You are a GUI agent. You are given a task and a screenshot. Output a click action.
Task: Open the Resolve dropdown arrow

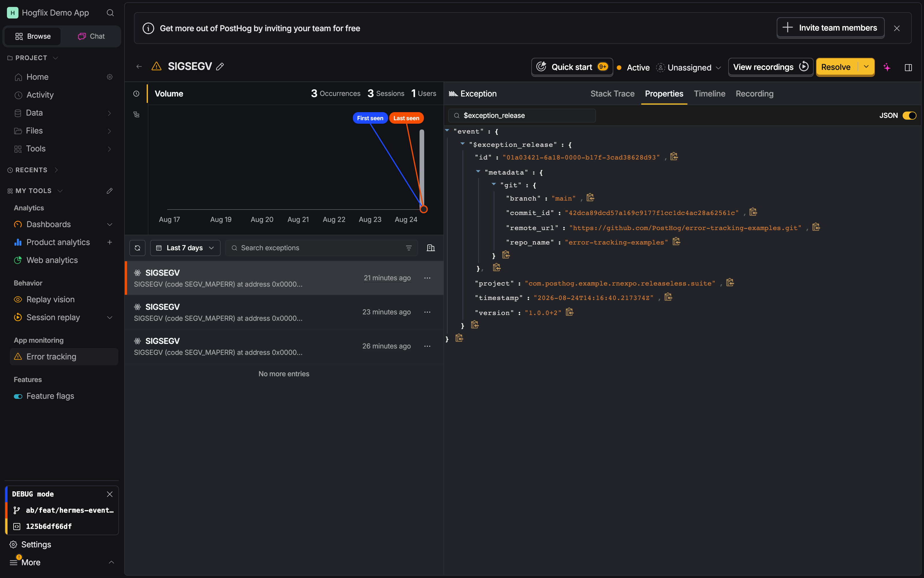pos(866,67)
